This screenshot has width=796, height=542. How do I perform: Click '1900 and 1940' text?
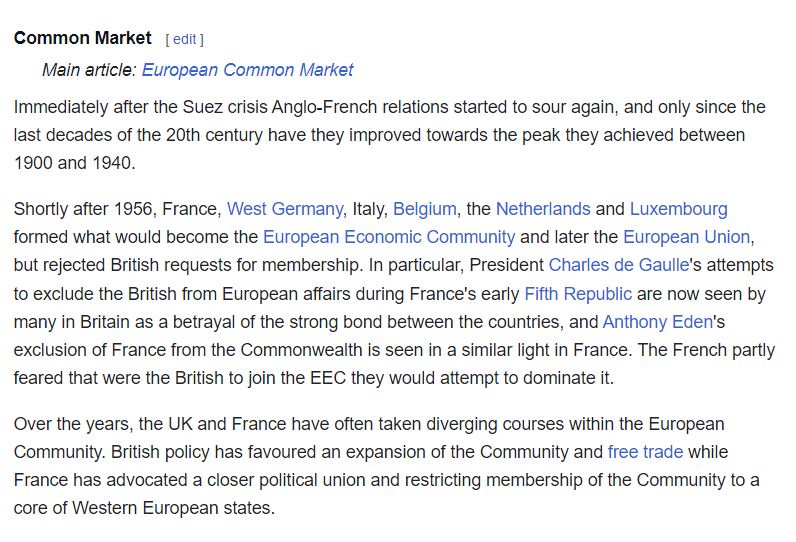(74, 162)
